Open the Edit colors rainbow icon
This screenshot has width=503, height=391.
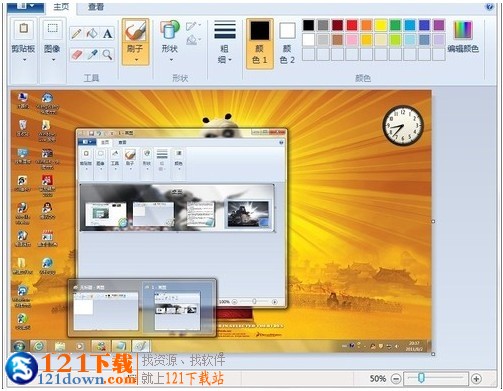coord(463,30)
